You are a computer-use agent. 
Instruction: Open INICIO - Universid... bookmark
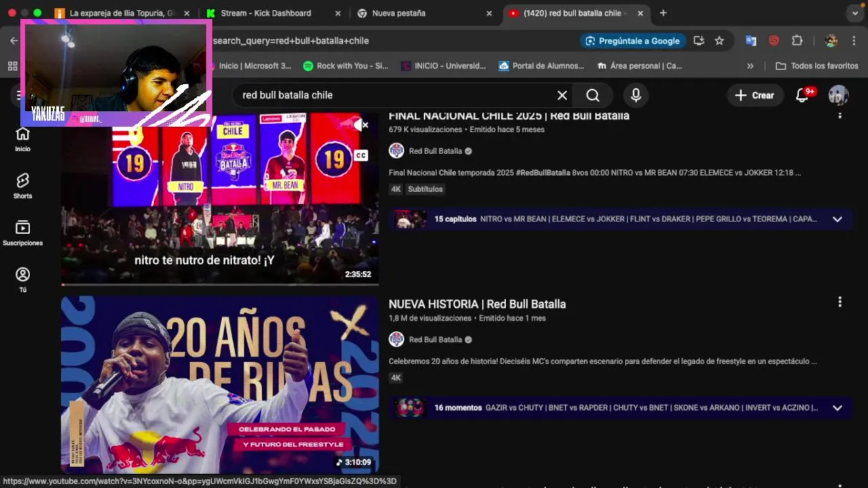pyautogui.click(x=443, y=66)
